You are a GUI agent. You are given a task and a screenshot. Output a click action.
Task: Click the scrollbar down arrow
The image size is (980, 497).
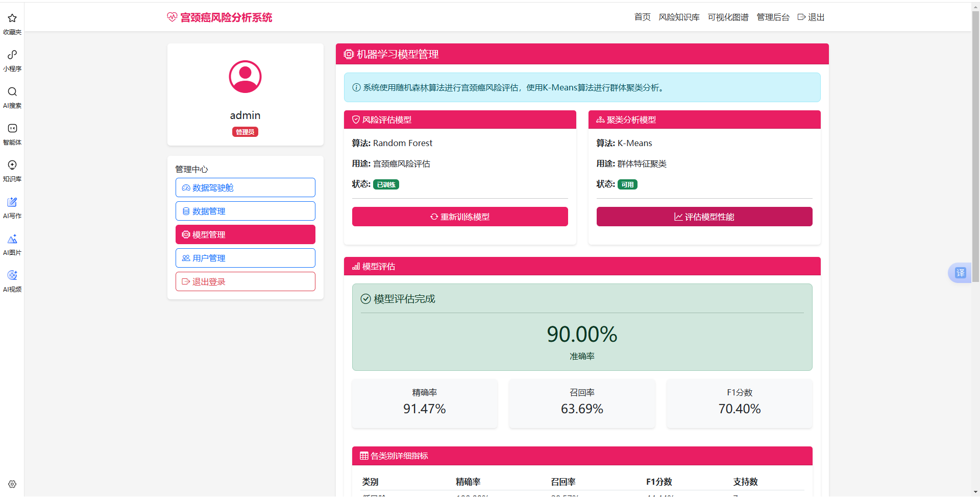[975, 492]
